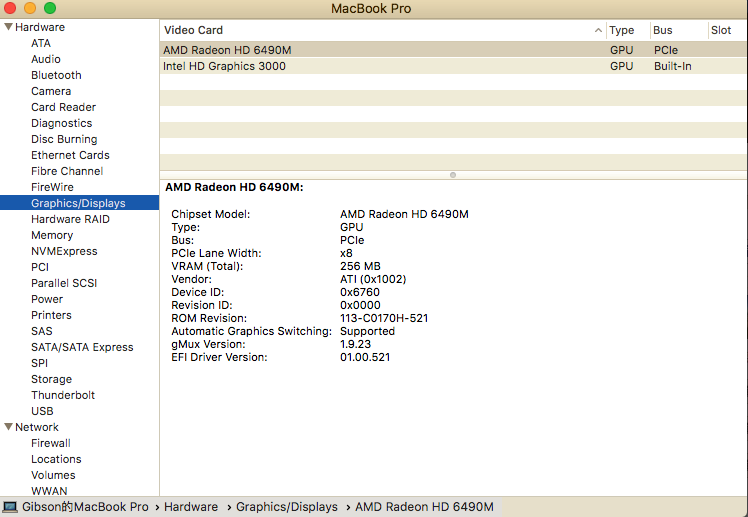Click the ROM Revision value 113-C0170H-521
The image size is (748, 517).
point(384,318)
